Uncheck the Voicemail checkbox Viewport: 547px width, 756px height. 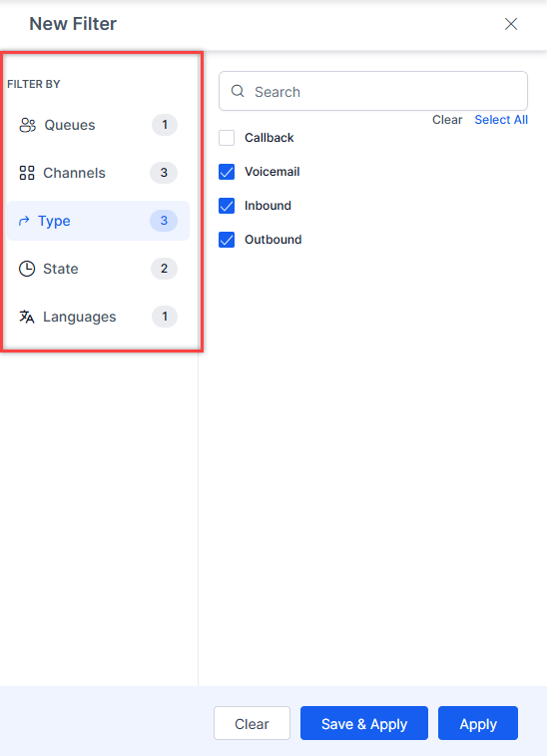pos(227,172)
